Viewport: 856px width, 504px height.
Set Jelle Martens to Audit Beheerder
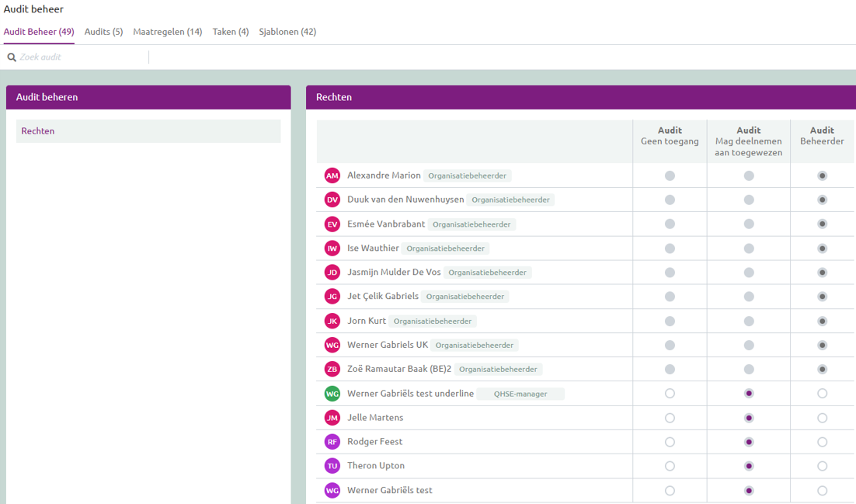(822, 418)
